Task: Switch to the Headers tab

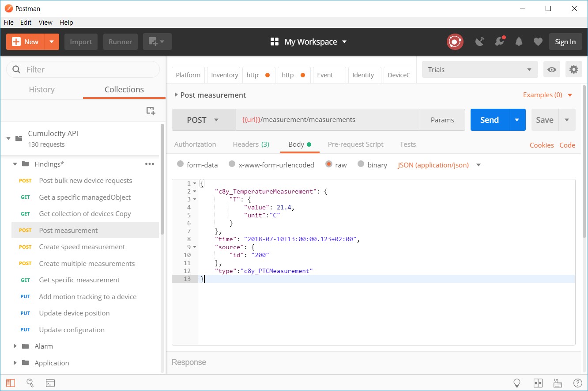Action: click(x=251, y=144)
